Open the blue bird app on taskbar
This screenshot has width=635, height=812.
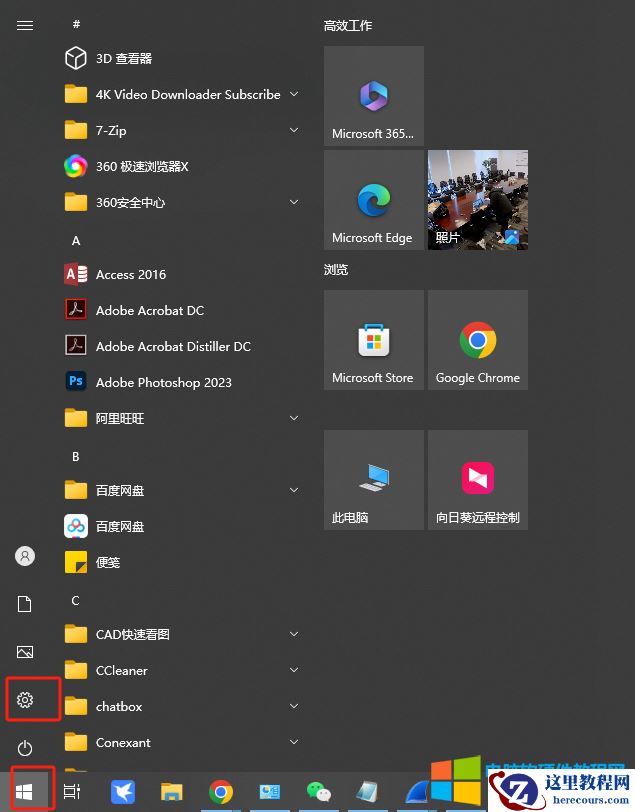(x=123, y=792)
